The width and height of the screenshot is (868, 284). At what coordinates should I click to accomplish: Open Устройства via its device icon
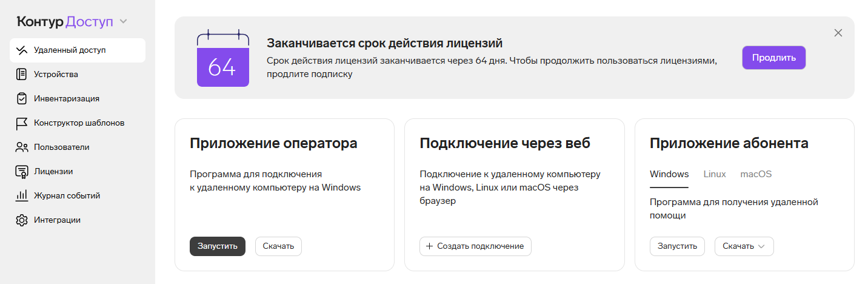tap(22, 75)
